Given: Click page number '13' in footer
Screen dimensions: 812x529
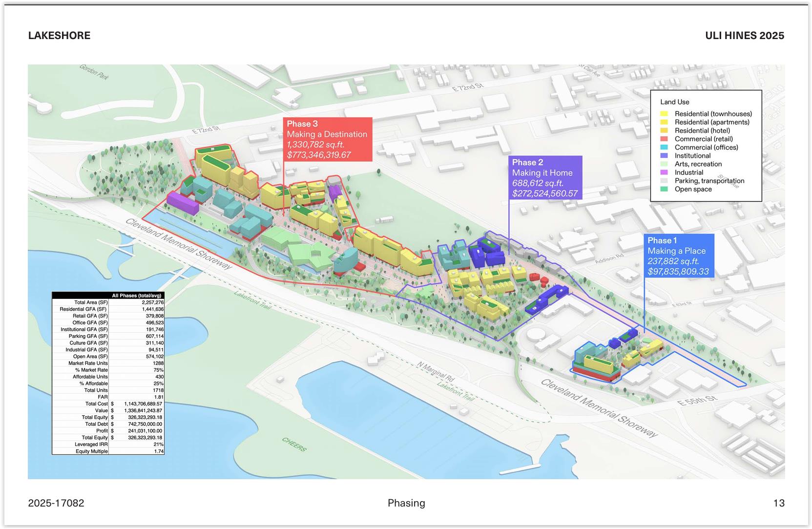Looking at the screenshot, I should pos(779,503).
